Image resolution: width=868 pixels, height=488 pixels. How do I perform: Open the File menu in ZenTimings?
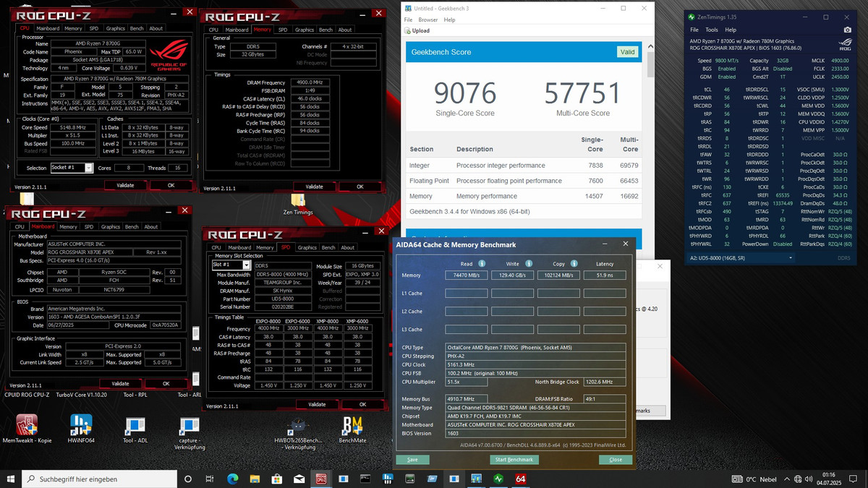tap(694, 30)
